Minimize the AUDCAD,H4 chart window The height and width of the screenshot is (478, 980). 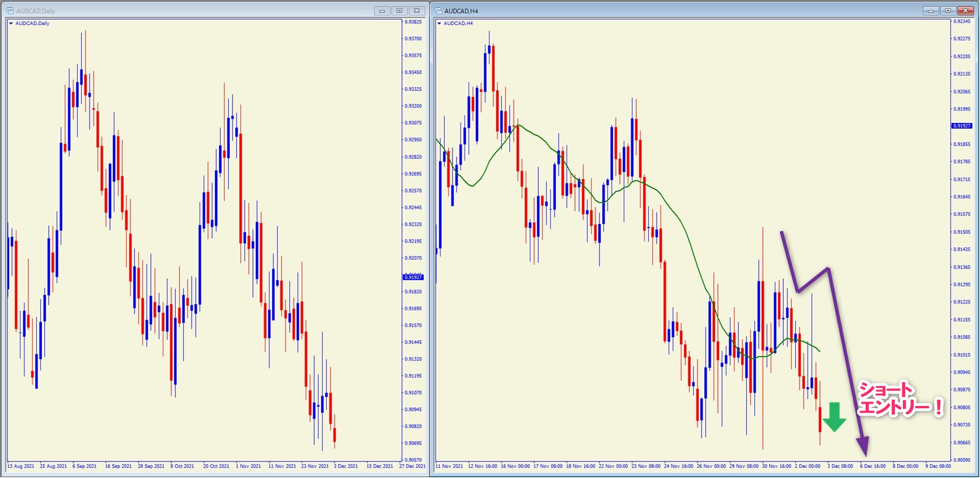tap(931, 11)
